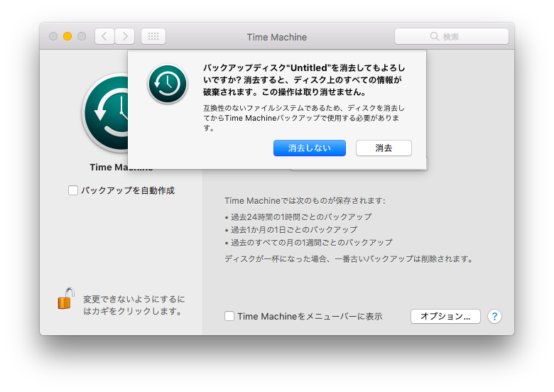Click the yellow minimize window button
This screenshot has width=554, height=392.
(67, 36)
